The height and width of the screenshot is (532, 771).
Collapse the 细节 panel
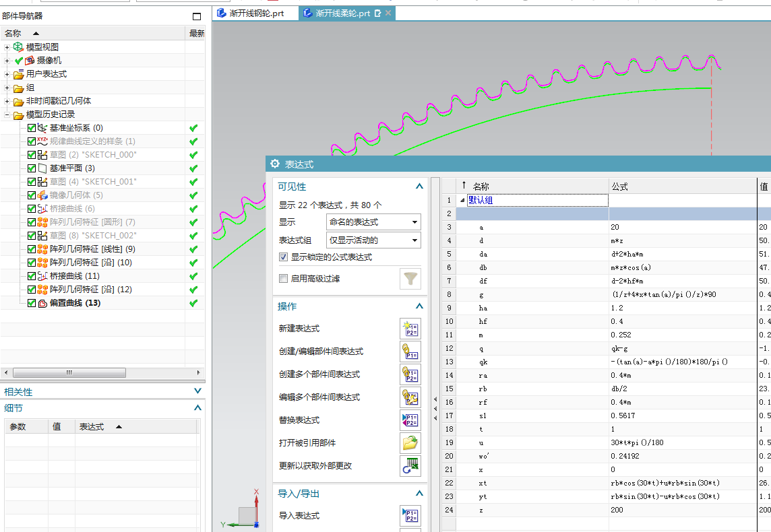click(x=197, y=407)
